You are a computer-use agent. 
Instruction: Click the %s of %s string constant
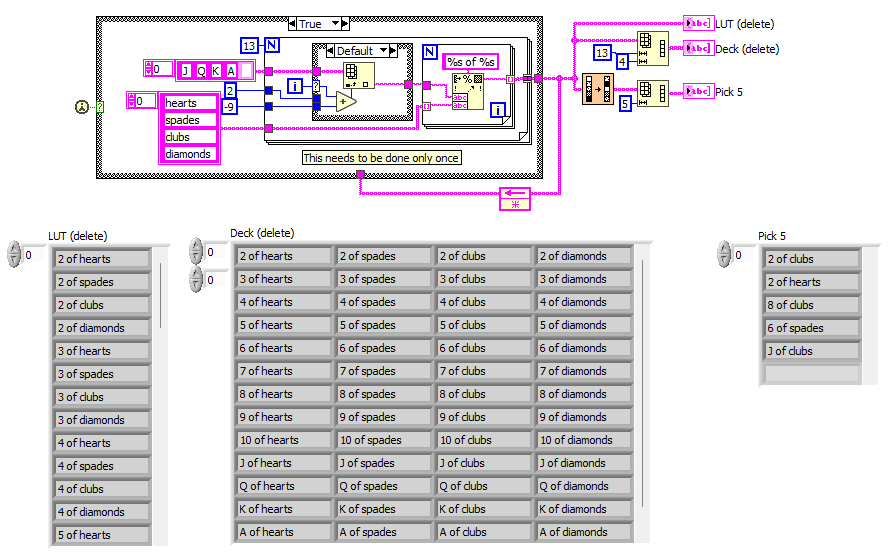point(471,61)
